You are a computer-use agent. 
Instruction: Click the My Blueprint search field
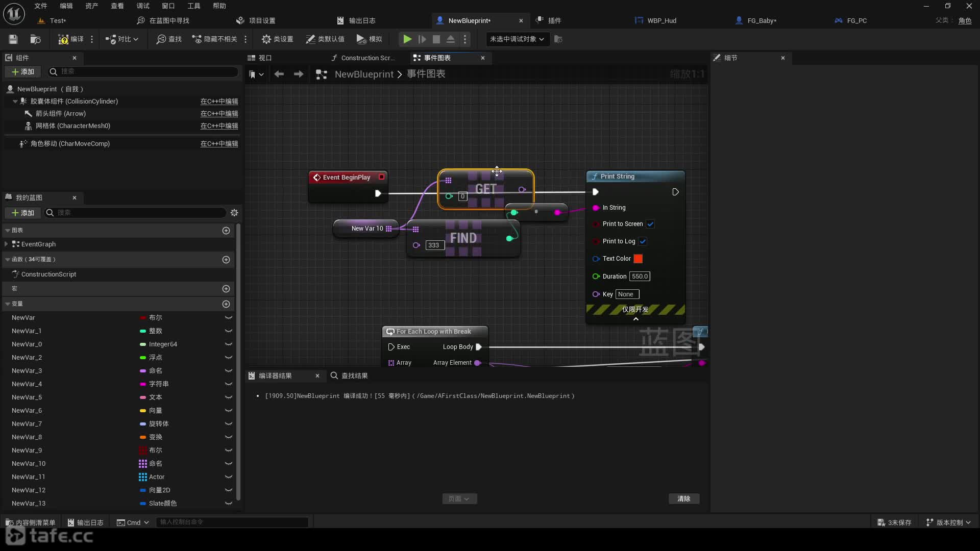click(135, 213)
